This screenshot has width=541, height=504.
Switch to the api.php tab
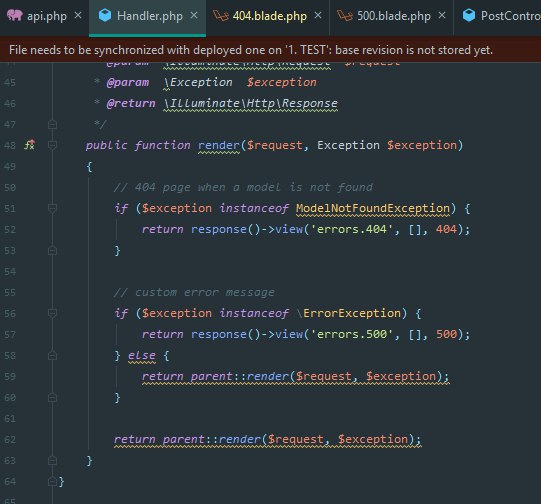point(44,16)
